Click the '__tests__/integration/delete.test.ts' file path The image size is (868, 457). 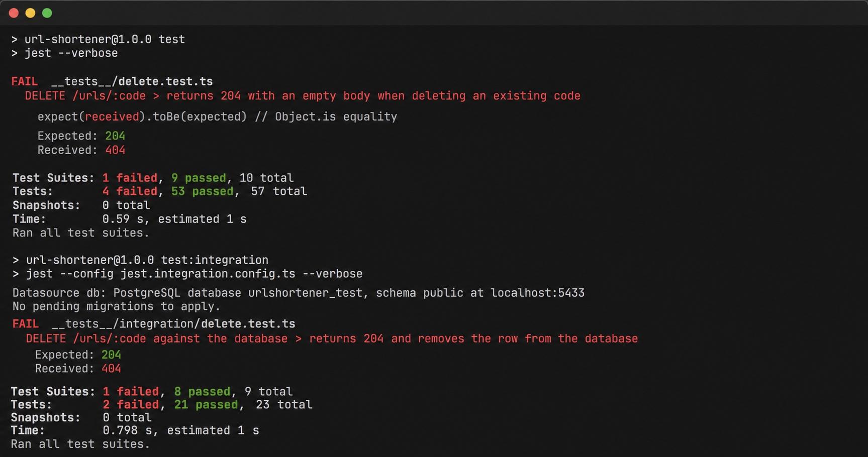(174, 324)
